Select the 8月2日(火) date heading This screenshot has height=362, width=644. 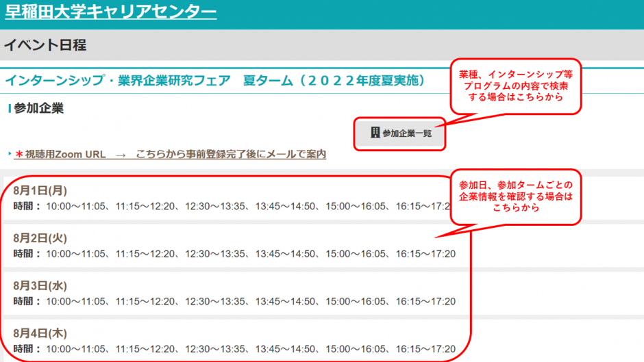point(40,238)
